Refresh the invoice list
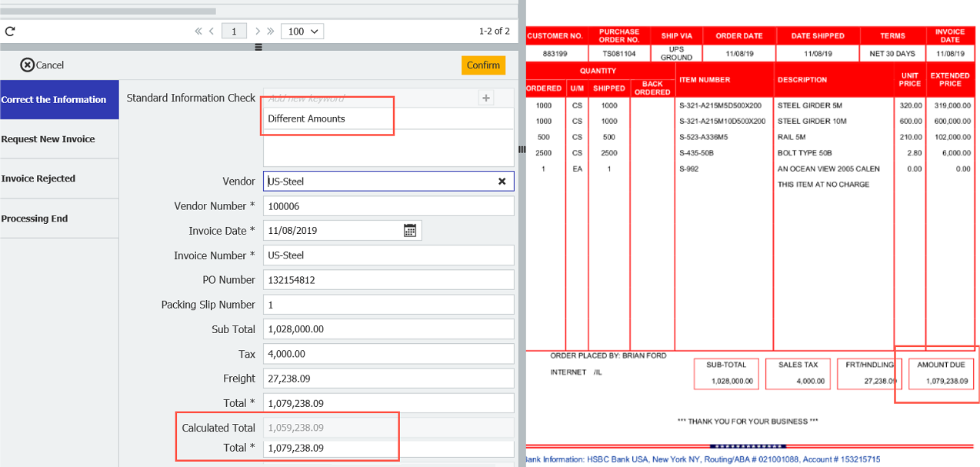This screenshot has height=467, width=980. (10, 32)
